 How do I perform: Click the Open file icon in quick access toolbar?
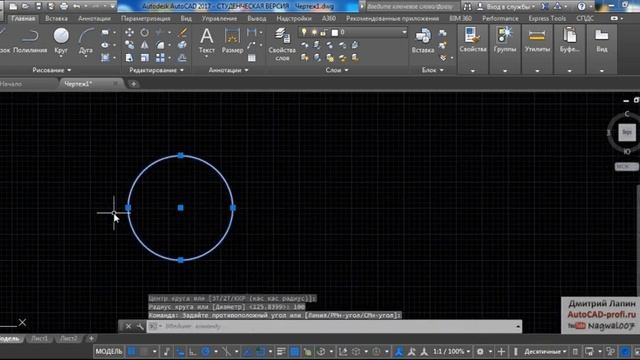(26, 6)
